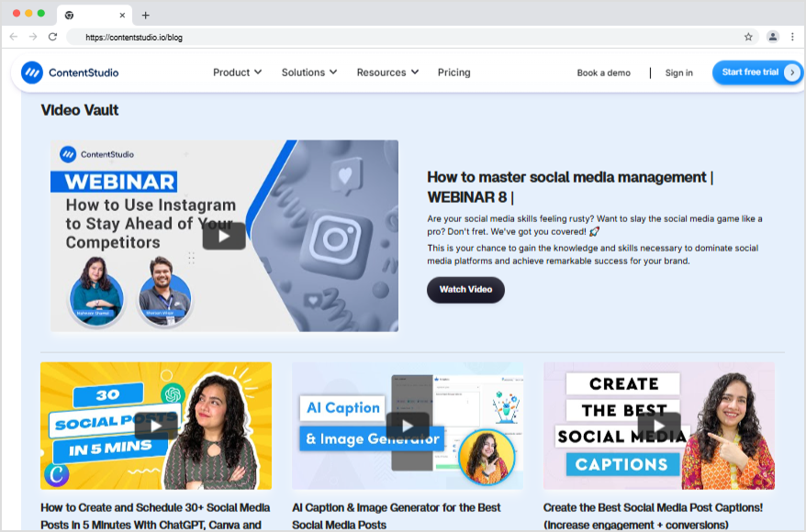Play the Instagram webinar video
This screenshot has height=532, width=806.
pos(224,237)
